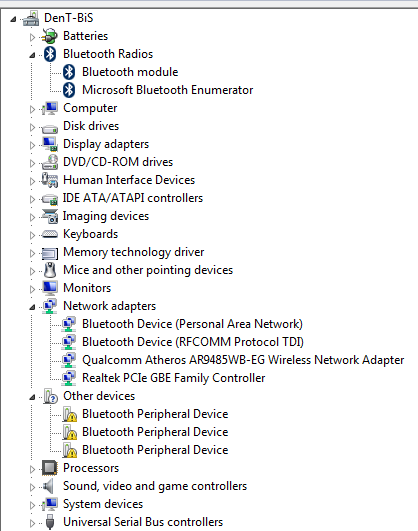The image size is (418, 531).
Task: Select the DenT-BiS root computer node
Action: (x=68, y=18)
